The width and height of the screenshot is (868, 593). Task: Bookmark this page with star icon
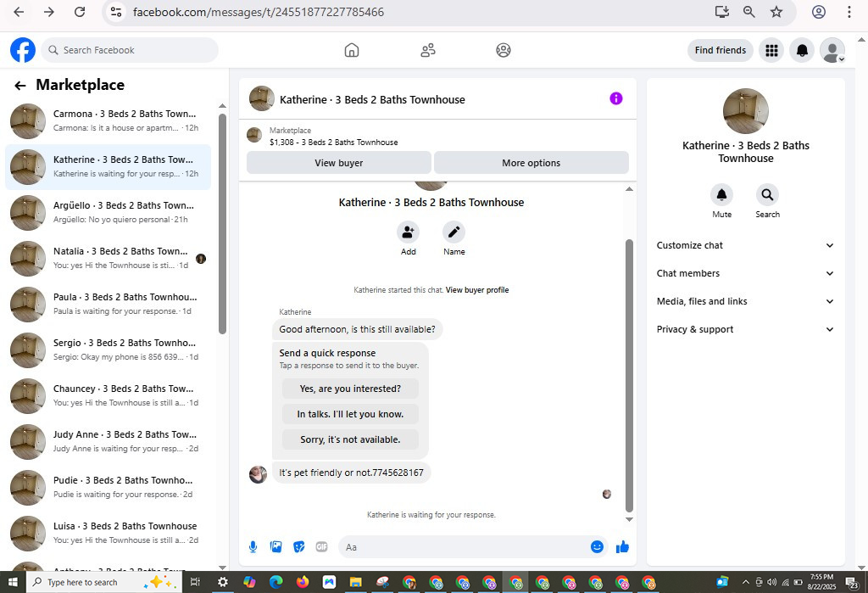tap(776, 12)
